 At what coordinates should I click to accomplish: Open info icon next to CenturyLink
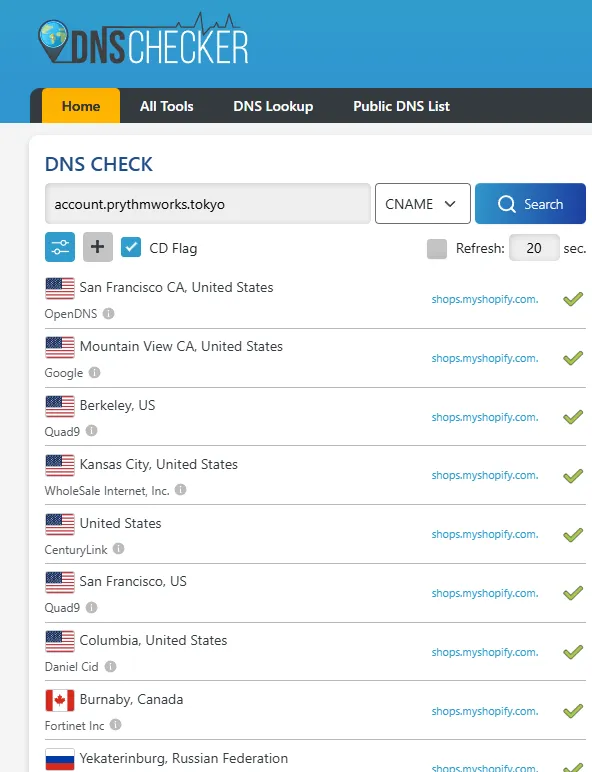click(118, 548)
